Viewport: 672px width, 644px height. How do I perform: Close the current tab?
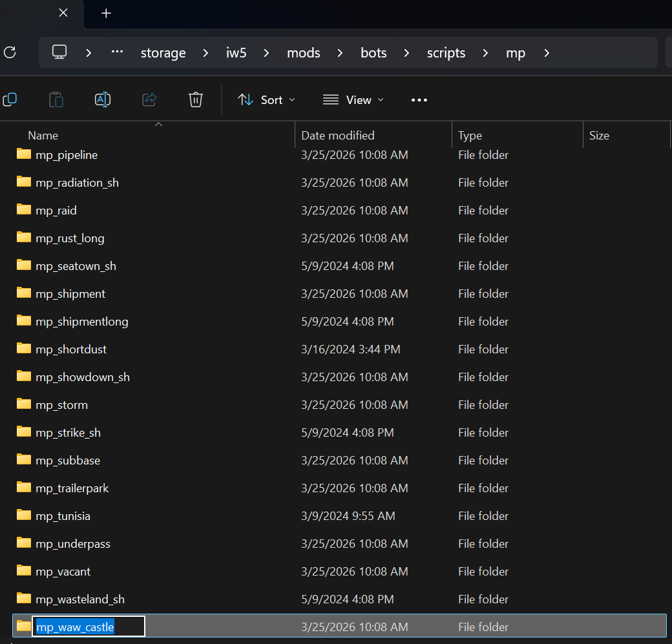point(63,13)
